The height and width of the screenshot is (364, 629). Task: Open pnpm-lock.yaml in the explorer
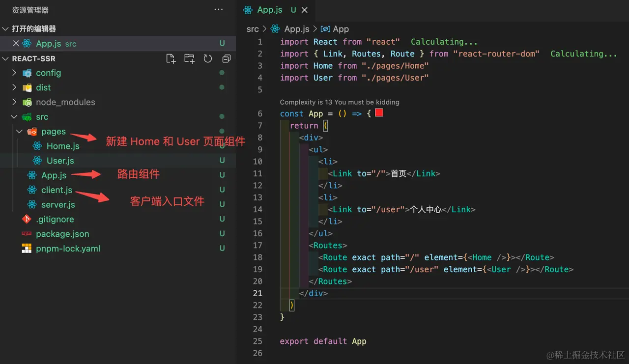click(68, 249)
